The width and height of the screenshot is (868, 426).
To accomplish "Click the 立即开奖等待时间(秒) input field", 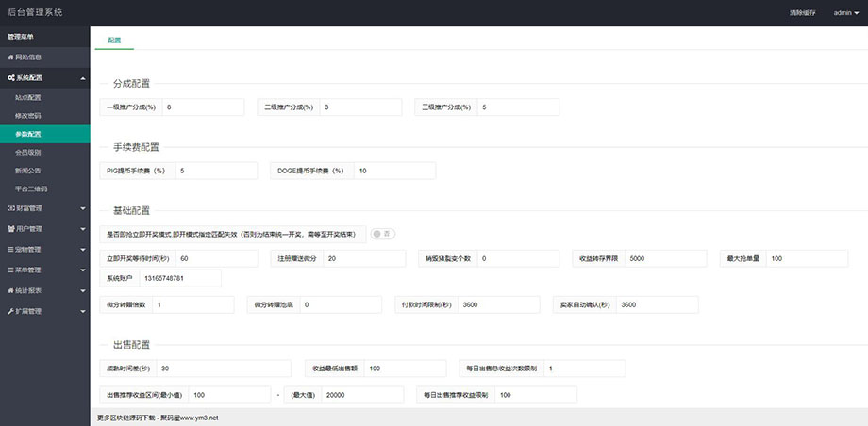I will (217, 258).
